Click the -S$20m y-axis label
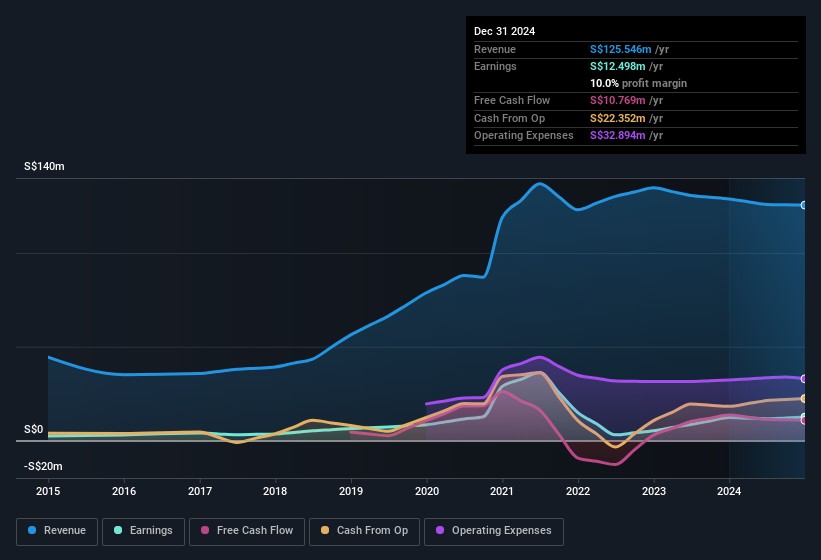 click(44, 466)
